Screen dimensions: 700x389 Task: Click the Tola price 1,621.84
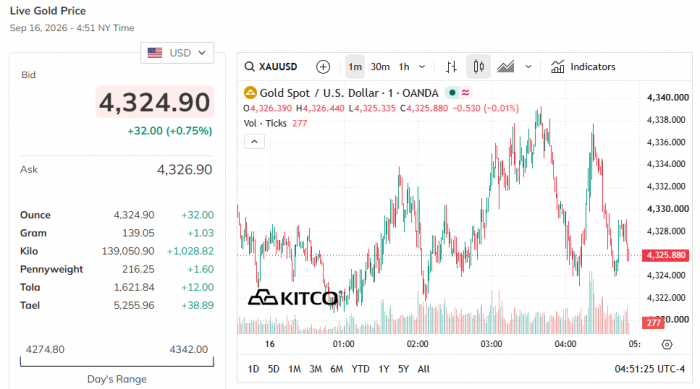click(134, 287)
